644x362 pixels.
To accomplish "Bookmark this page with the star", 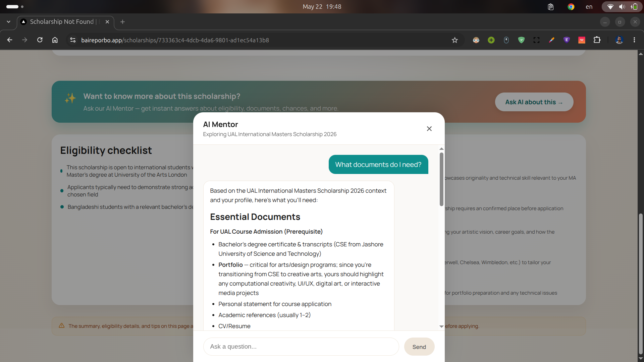I will point(454,40).
